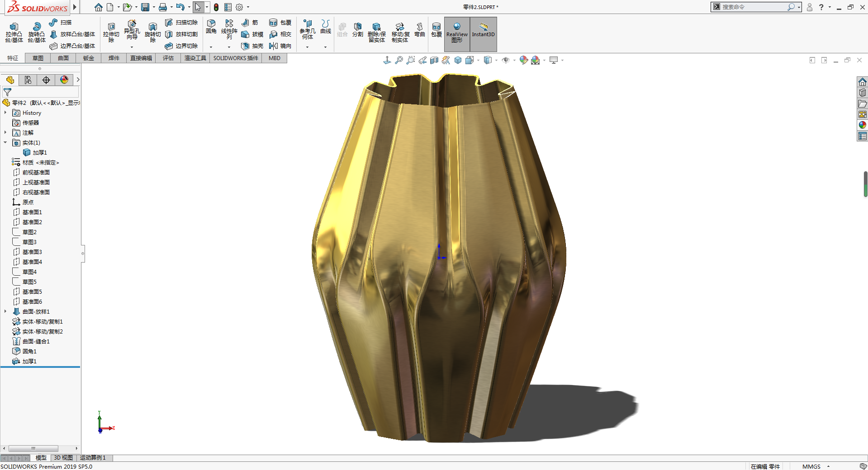Click the Mirror (镜向) tool
This screenshot has width=868, height=470.
pos(280,46)
